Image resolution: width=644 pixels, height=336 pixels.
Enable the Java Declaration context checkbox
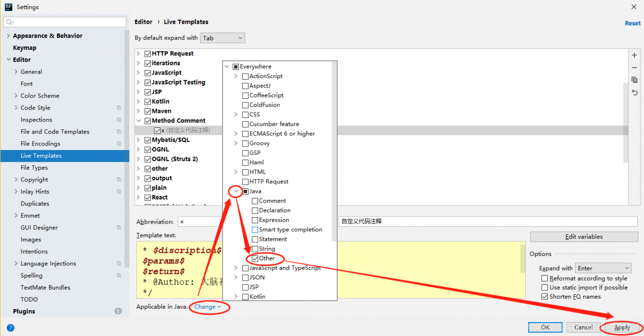255,211
